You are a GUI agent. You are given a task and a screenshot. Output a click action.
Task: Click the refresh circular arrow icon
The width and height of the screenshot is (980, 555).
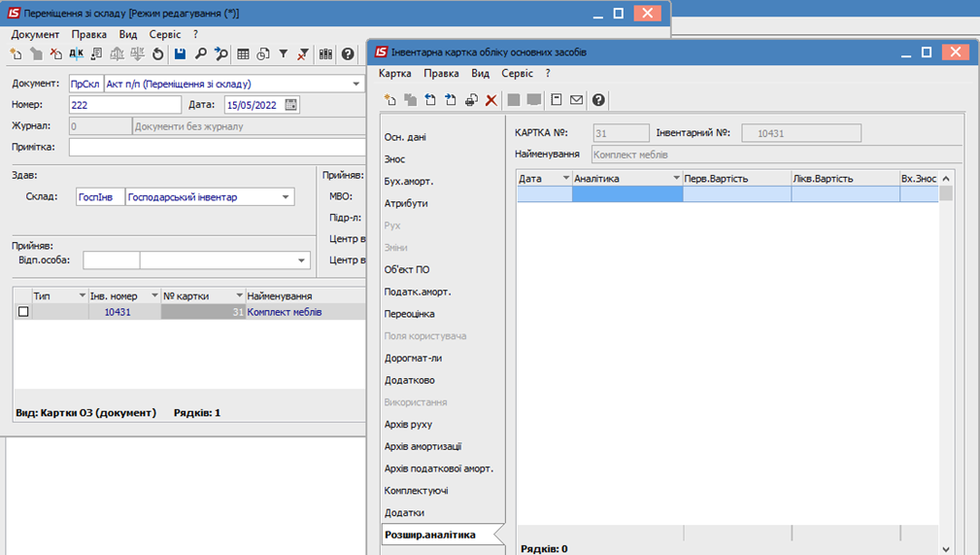tap(157, 54)
